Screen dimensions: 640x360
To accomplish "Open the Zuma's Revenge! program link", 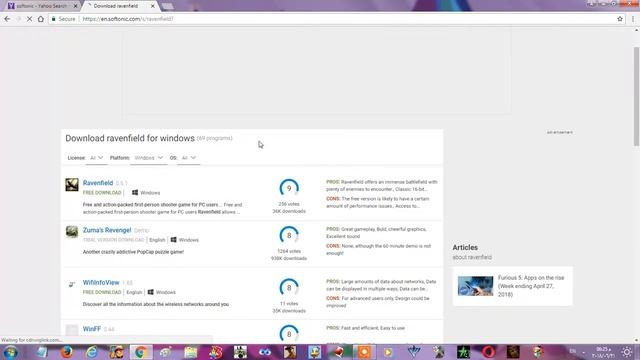I will coord(107,230).
